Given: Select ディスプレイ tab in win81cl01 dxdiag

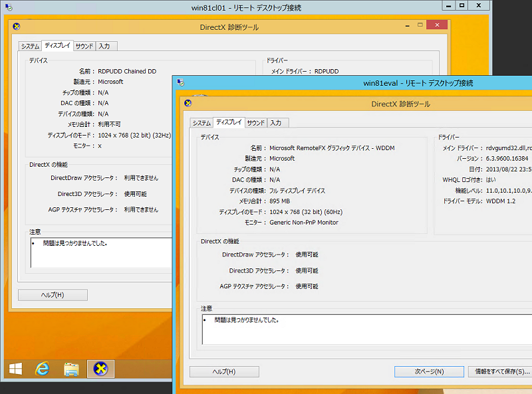Looking at the screenshot, I should [x=57, y=45].
